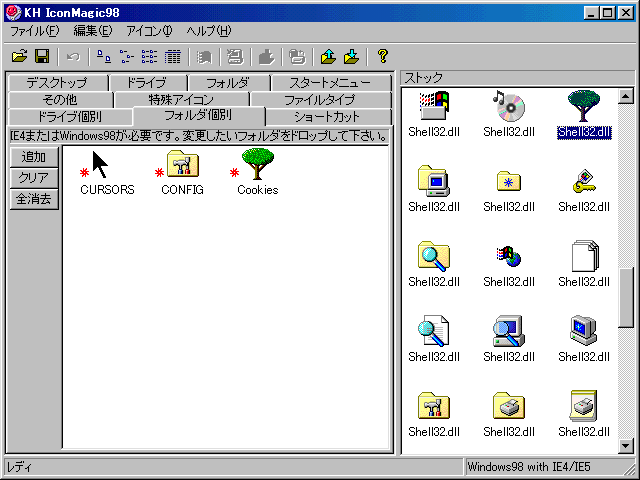
Task: Open the ファイル(F) menu
Action: tap(34, 31)
